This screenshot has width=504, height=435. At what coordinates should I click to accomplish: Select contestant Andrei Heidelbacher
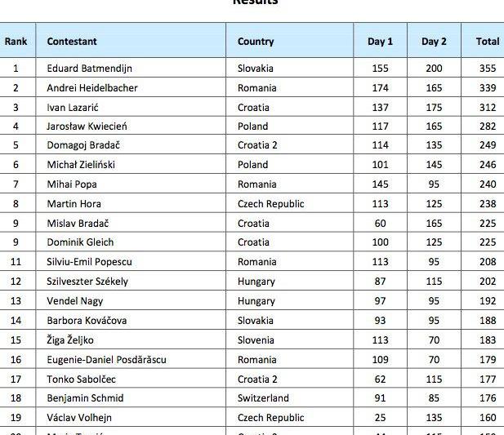pos(92,87)
